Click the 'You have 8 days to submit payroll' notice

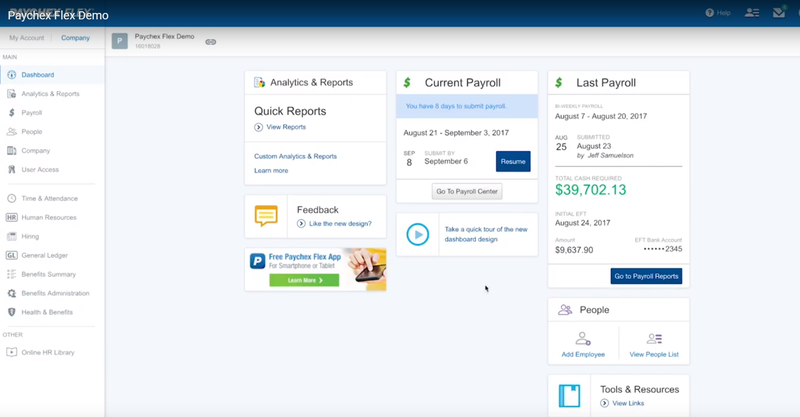[x=467, y=106]
